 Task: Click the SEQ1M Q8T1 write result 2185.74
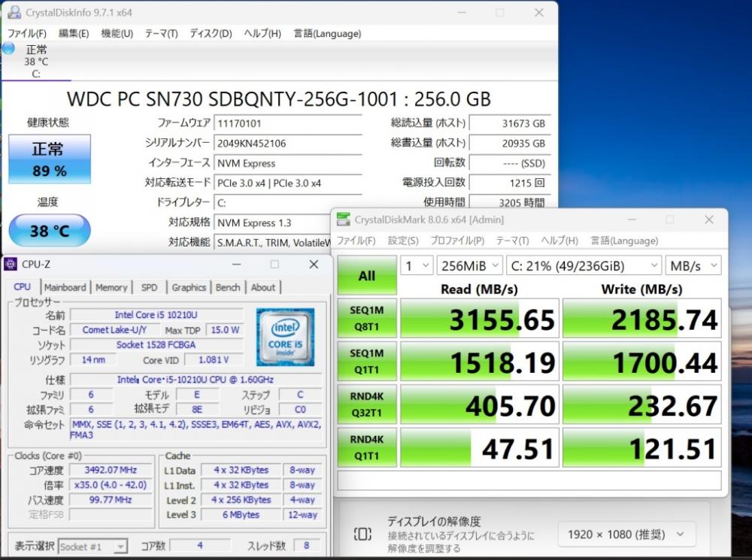tap(641, 319)
